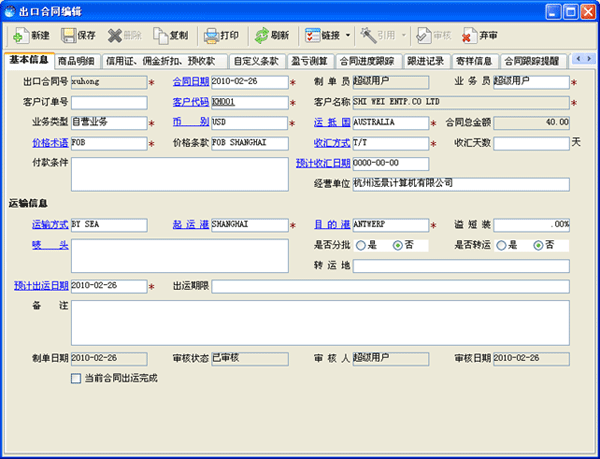600x459 pixels.
Task: Switch to the 基本信息 tab
Action: pos(29,60)
